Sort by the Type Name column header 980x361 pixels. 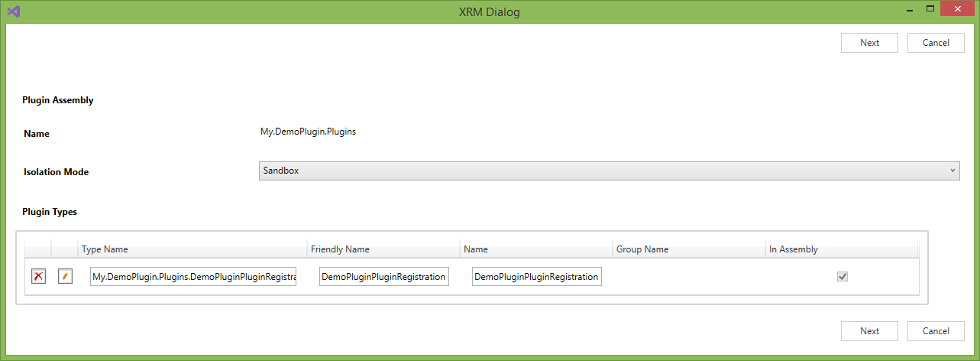coord(192,249)
